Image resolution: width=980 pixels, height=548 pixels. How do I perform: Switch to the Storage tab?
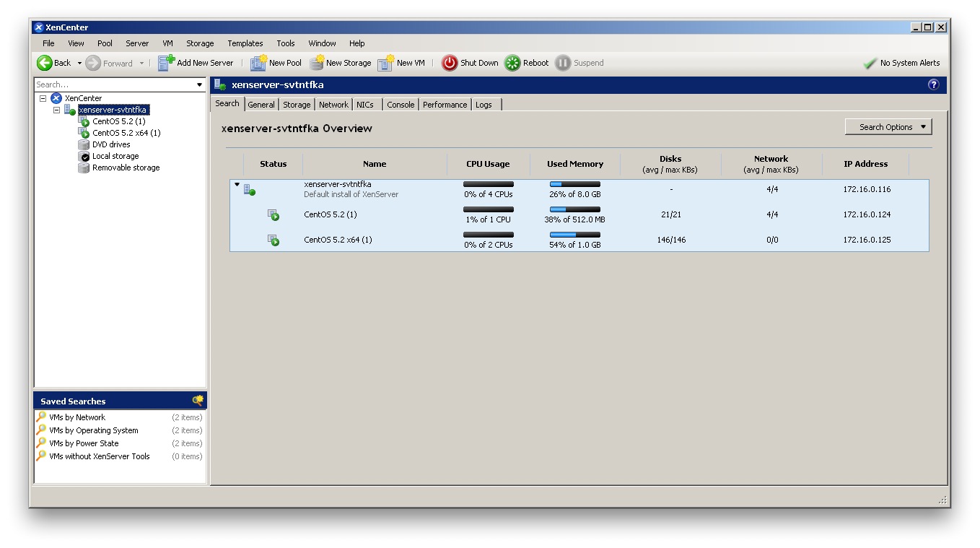(x=297, y=105)
